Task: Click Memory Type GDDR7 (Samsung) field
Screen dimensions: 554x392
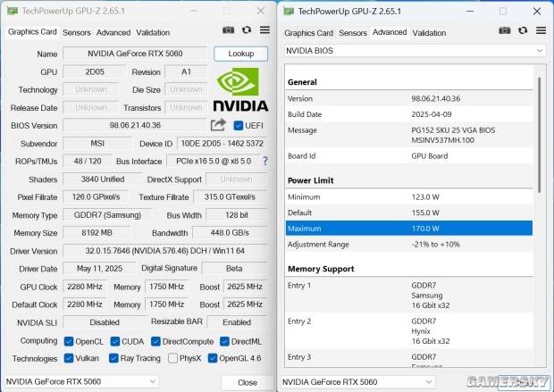Action: point(107,215)
